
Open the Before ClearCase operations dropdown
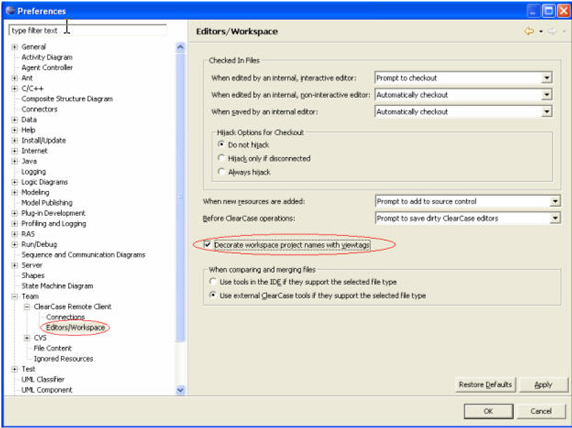pos(555,218)
